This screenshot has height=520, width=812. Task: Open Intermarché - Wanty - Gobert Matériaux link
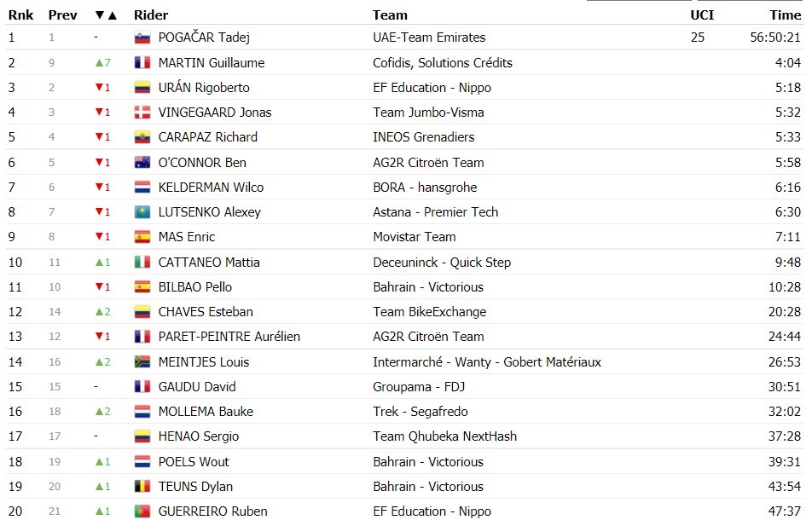(x=487, y=362)
